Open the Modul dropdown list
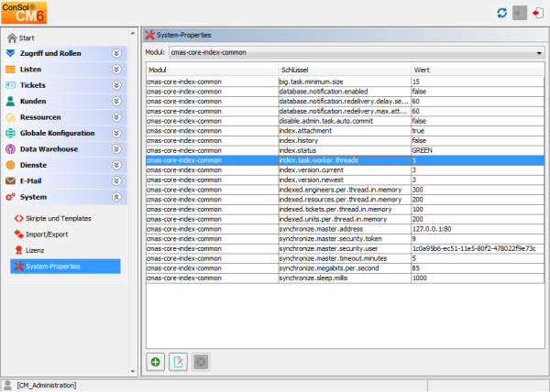 (x=357, y=52)
